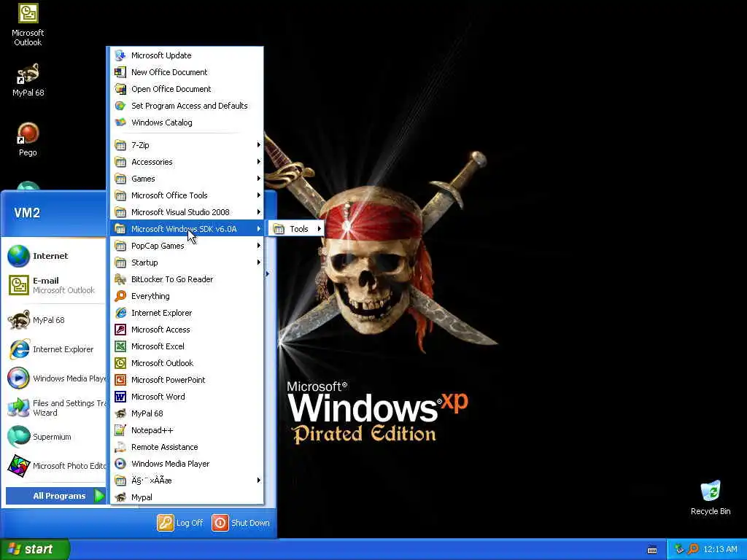Click the Internet globe icon in Start menu
The height and width of the screenshot is (560, 747).
(18, 256)
